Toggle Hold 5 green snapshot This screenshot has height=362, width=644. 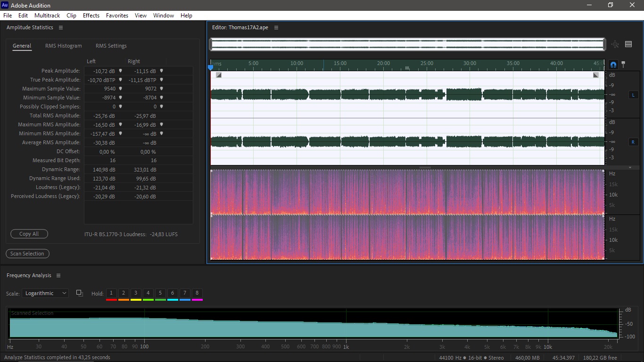(x=160, y=295)
